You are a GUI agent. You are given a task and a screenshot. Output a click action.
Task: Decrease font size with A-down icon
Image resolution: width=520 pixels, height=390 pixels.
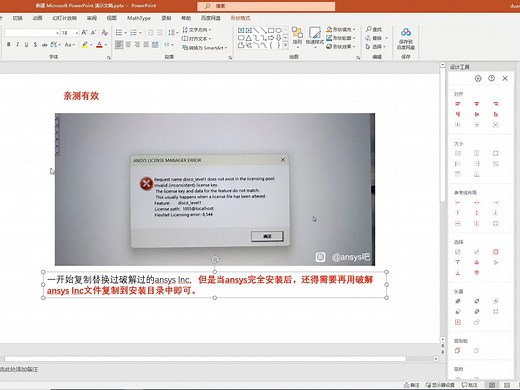tap(94, 33)
